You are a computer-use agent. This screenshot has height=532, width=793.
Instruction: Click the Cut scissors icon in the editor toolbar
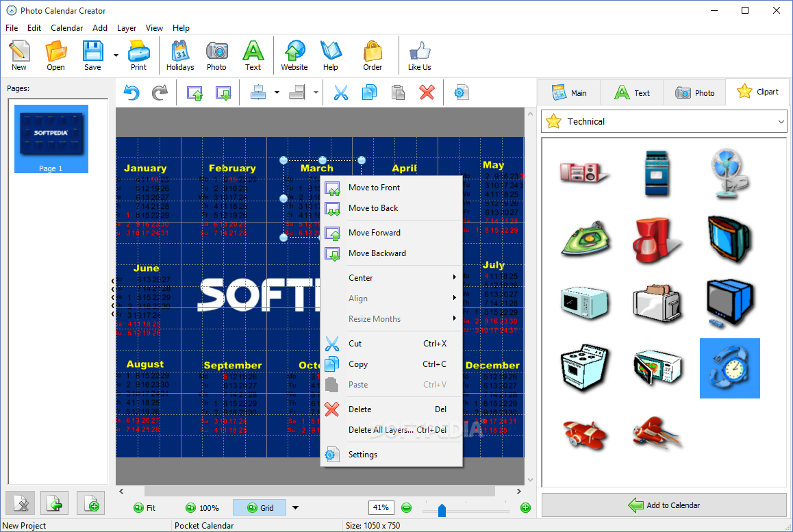pos(341,92)
